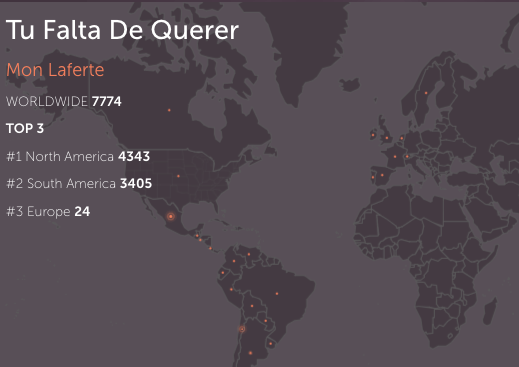The image size is (519, 367).
Task: Click the orange dot in Ireland
Action: [x=373, y=135]
